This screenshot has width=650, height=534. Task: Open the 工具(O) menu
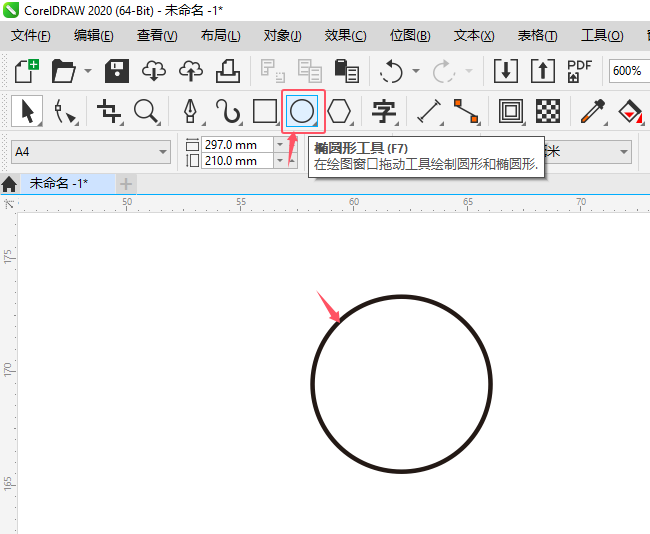pyautogui.click(x=602, y=36)
